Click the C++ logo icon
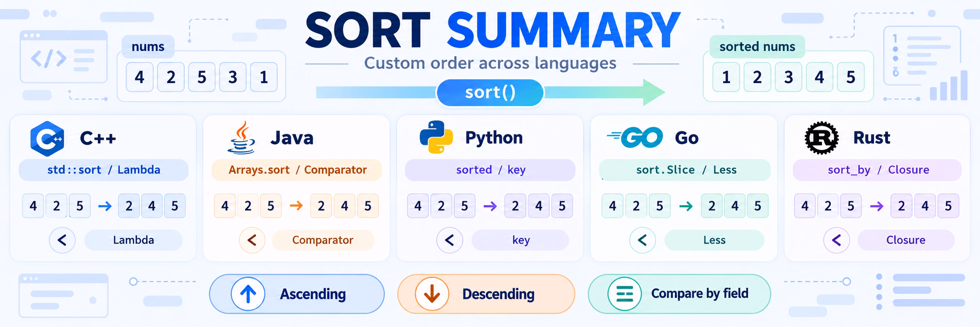Viewport: 980px width, 327px height. pos(47,139)
